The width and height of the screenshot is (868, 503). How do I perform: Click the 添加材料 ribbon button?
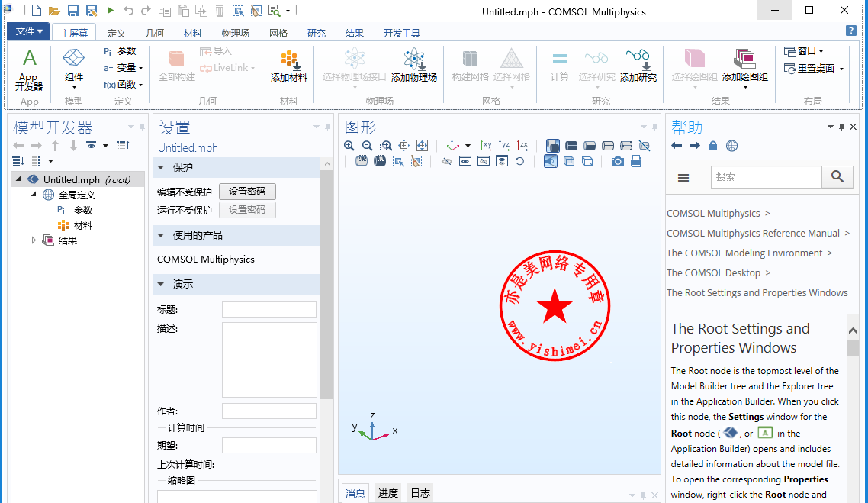[x=288, y=66]
